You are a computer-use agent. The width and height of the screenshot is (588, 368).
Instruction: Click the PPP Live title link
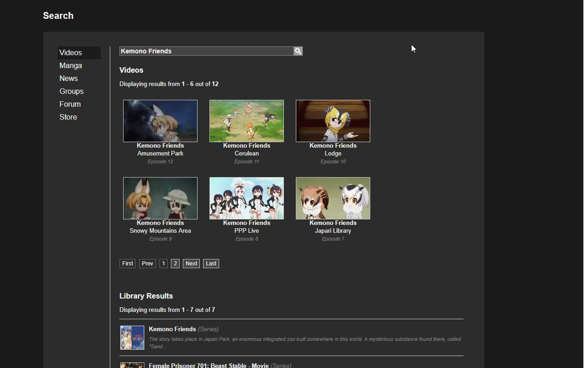[247, 231]
